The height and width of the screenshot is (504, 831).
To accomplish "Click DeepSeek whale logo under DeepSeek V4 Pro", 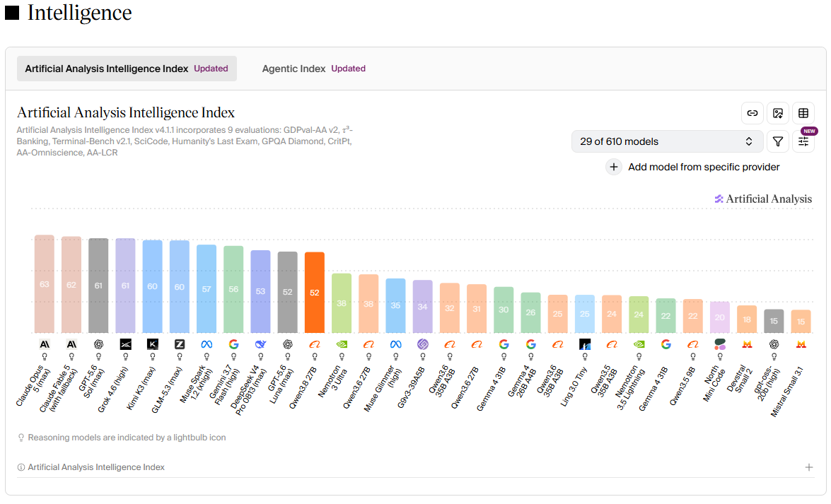I will pos(260,344).
